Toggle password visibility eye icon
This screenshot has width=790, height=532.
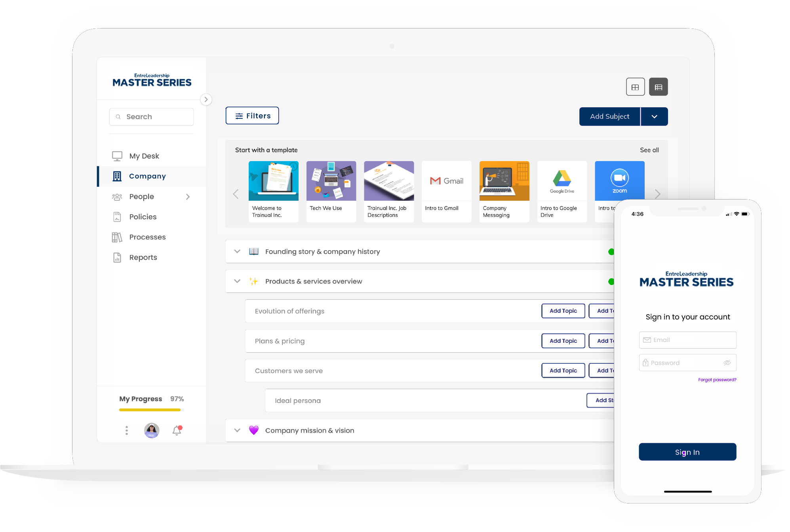(727, 363)
